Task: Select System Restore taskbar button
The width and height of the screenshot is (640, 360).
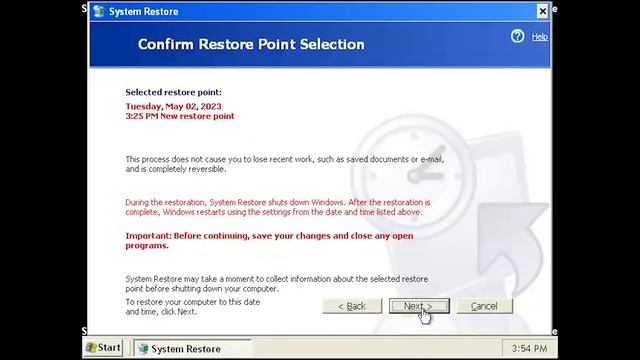Action: point(193,349)
